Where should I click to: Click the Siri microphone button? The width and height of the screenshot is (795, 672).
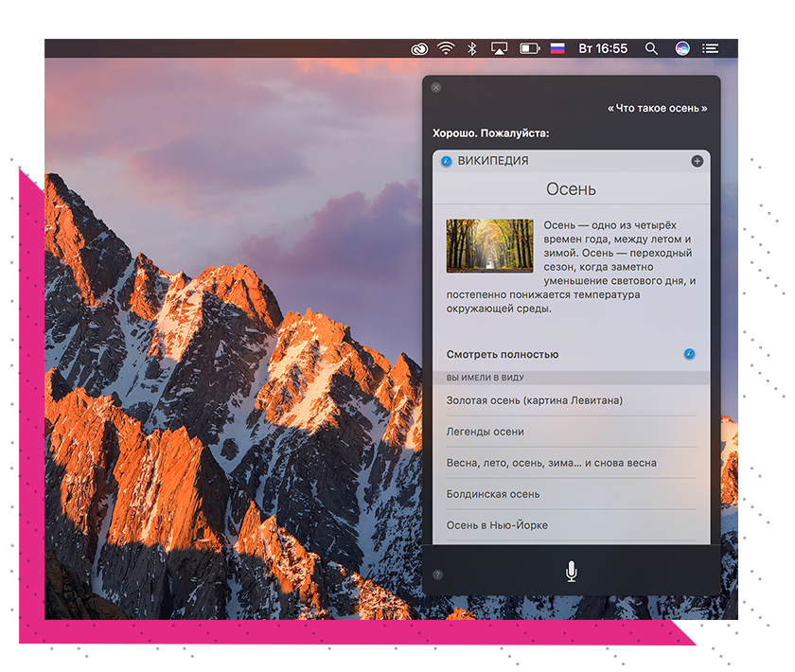(571, 572)
